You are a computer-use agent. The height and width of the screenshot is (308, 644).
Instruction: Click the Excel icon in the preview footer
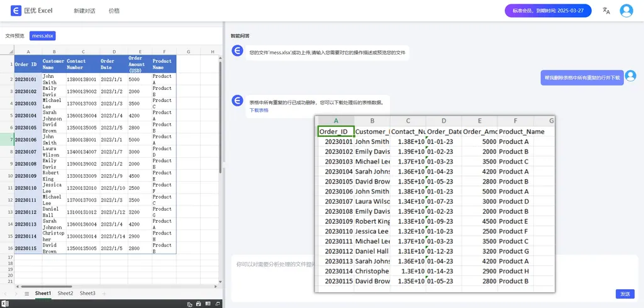point(5,304)
